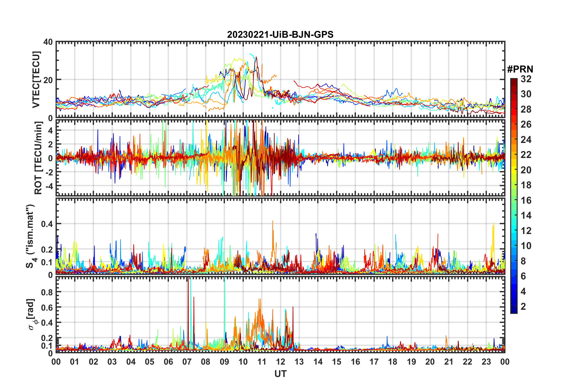The width and height of the screenshot is (561, 392).
Task: Click colorbar tick label 22
Action: pos(526,155)
